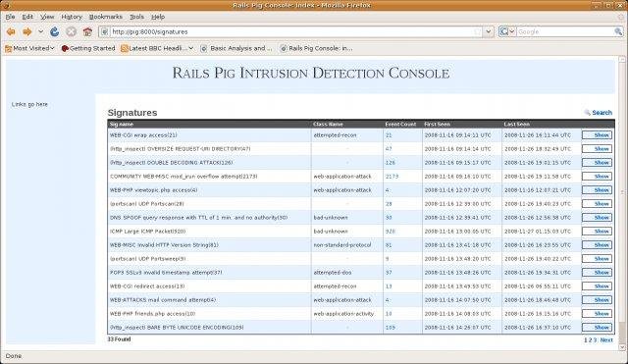This screenshot has width=628, height=364.
Task: Go back with the browser back arrow
Action: [x=11, y=31]
